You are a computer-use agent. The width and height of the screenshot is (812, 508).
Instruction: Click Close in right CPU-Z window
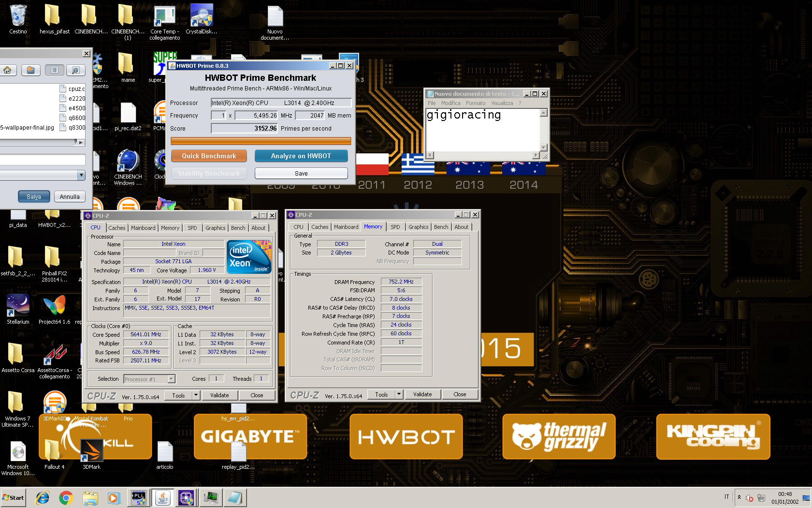[460, 394]
